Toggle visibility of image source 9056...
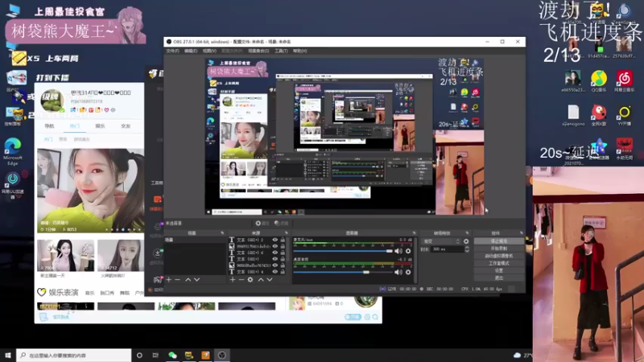This screenshot has height=362, width=644. pyautogui.click(x=275, y=265)
